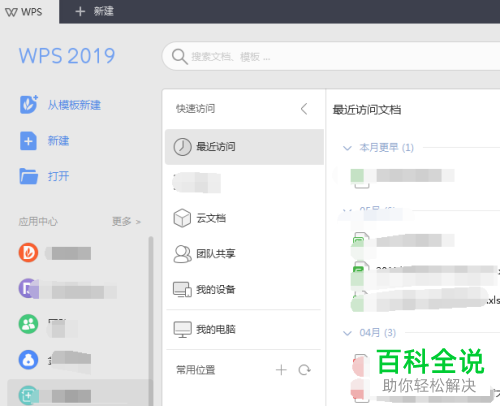Screen dimensions: 500x406
Task: Click the purple app icon in 应用中心
Action: (28, 288)
